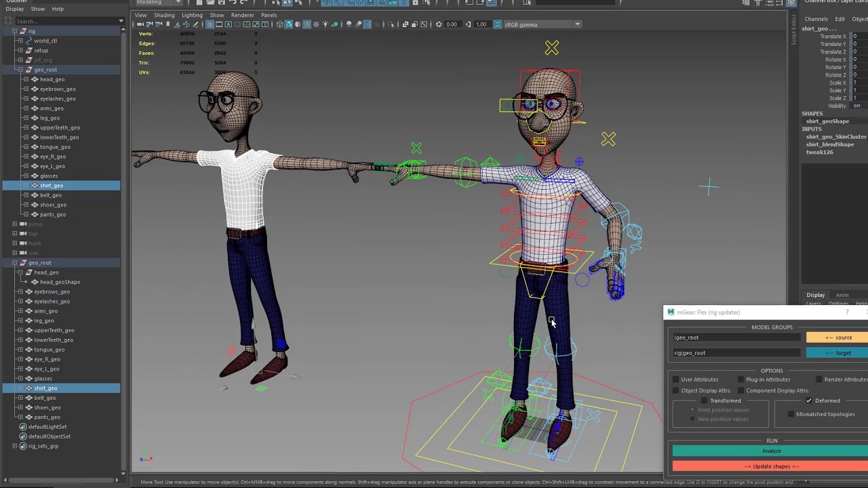The width and height of the screenshot is (868, 488).
Task: Open the viewport Shading menu
Action: (x=164, y=15)
